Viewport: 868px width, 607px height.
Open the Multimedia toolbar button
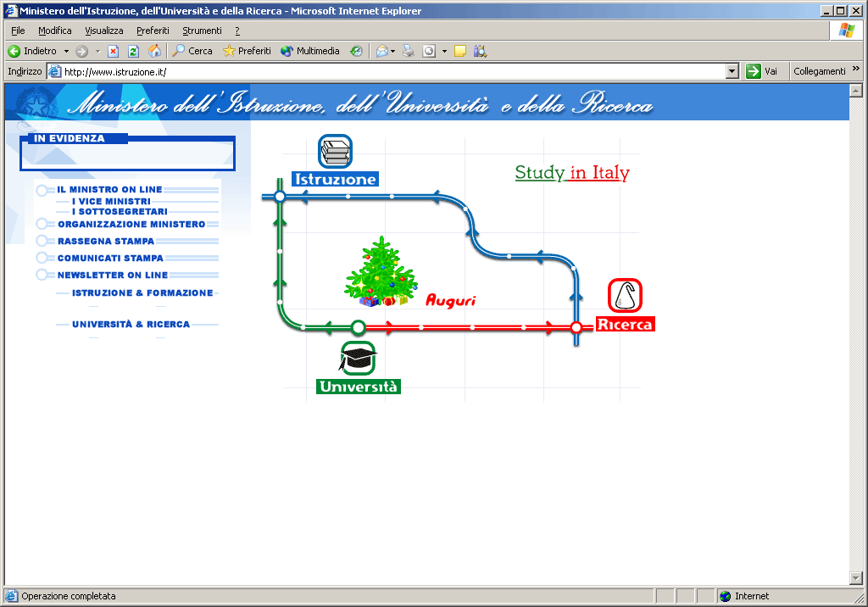[x=310, y=51]
